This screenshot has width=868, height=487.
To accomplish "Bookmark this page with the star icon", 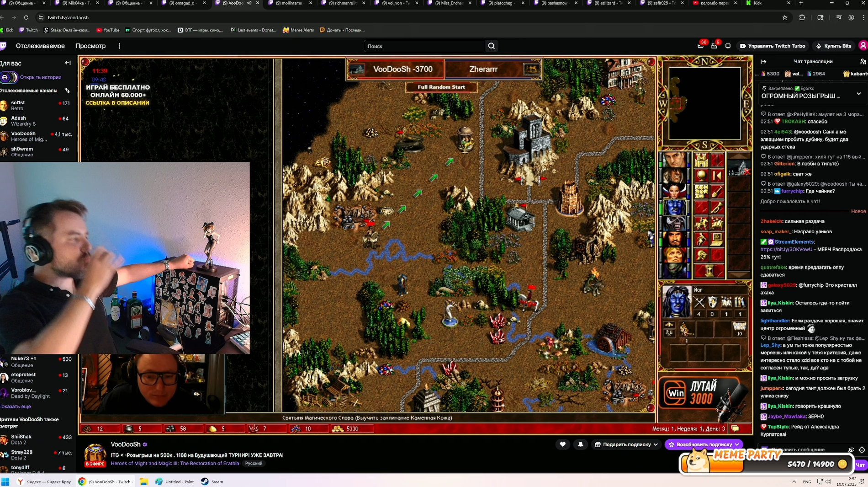I will [x=785, y=17].
